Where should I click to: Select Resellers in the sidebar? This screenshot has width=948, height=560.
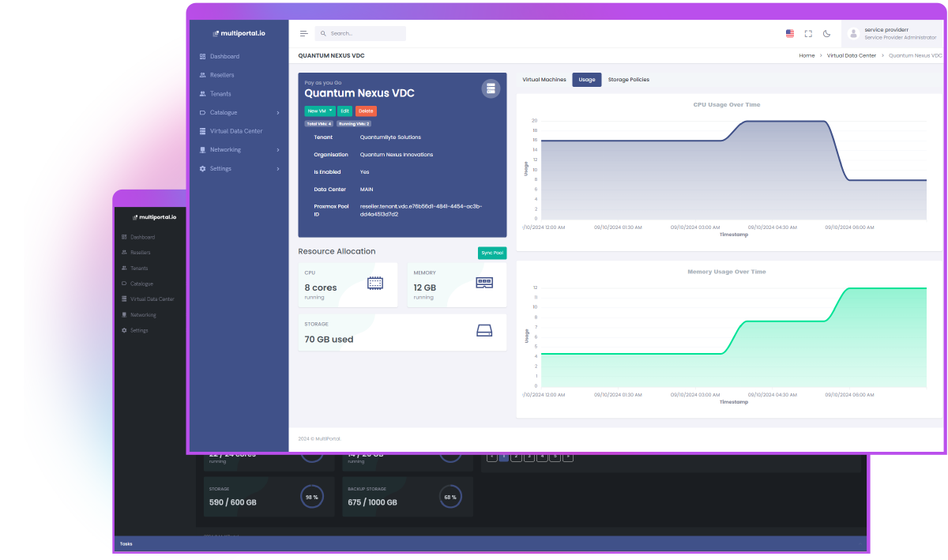(x=220, y=75)
